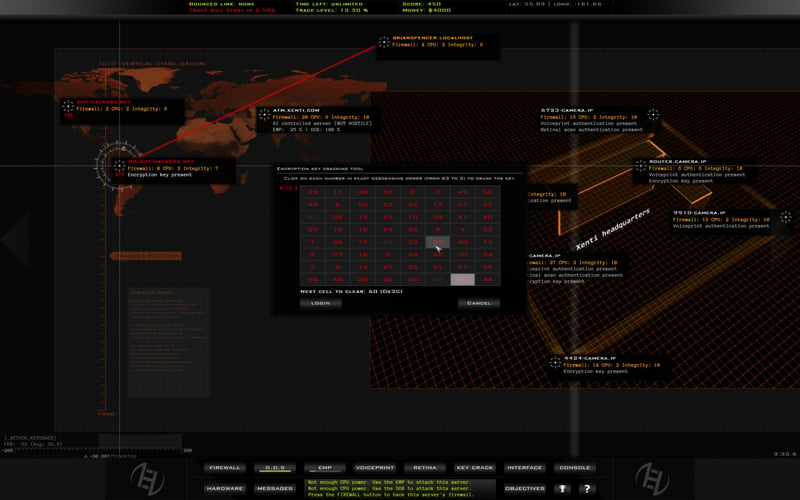Image resolution: width=800 pixels, height=500 pixels.
Task: Click cell 37 in the key grid
Action: click(313, 230)
